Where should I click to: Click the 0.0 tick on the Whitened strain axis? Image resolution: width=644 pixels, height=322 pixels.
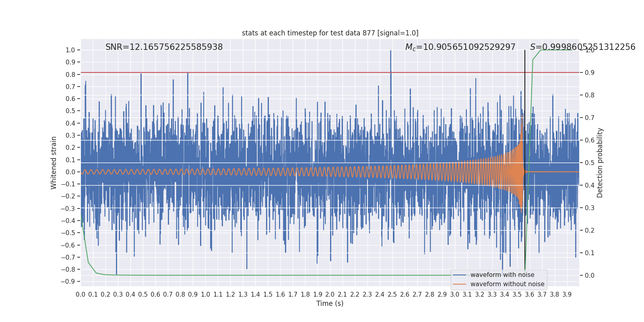pyautogui.click(x=70, y=172)
